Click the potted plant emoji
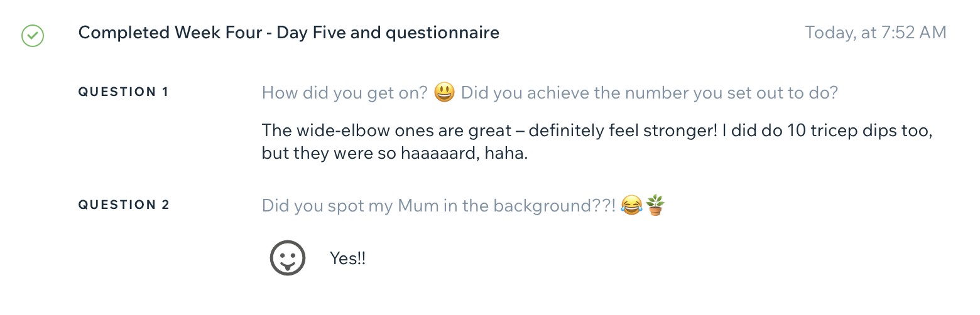The image size is (980, 315). click(655, 205)
